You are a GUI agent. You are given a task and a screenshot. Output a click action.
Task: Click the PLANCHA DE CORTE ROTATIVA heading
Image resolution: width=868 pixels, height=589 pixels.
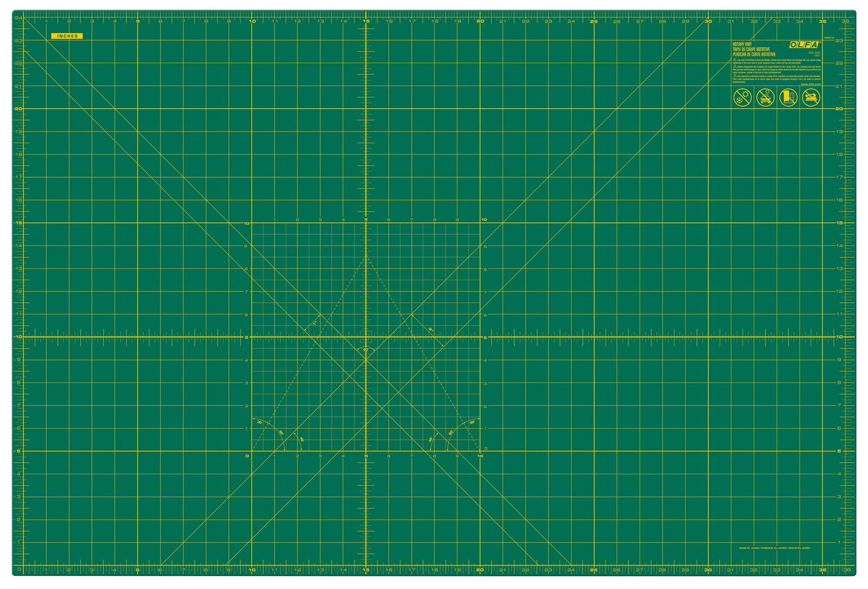point(754,54)
